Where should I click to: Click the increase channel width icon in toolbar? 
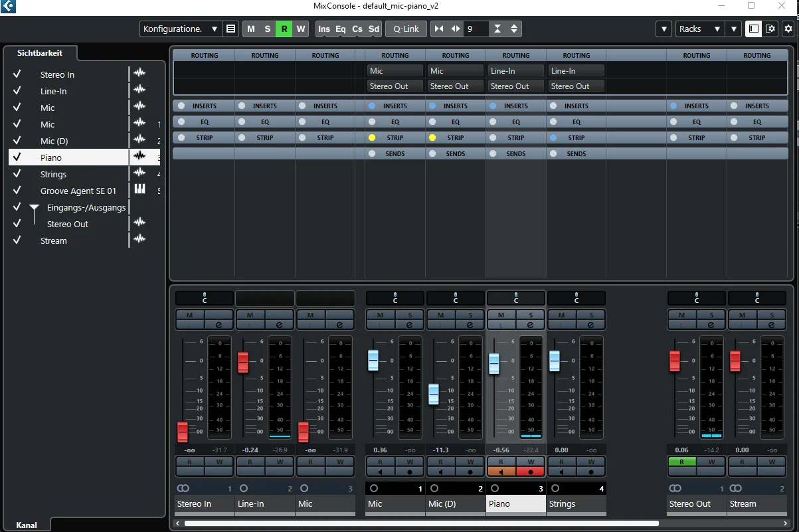(x=456, y=29)
